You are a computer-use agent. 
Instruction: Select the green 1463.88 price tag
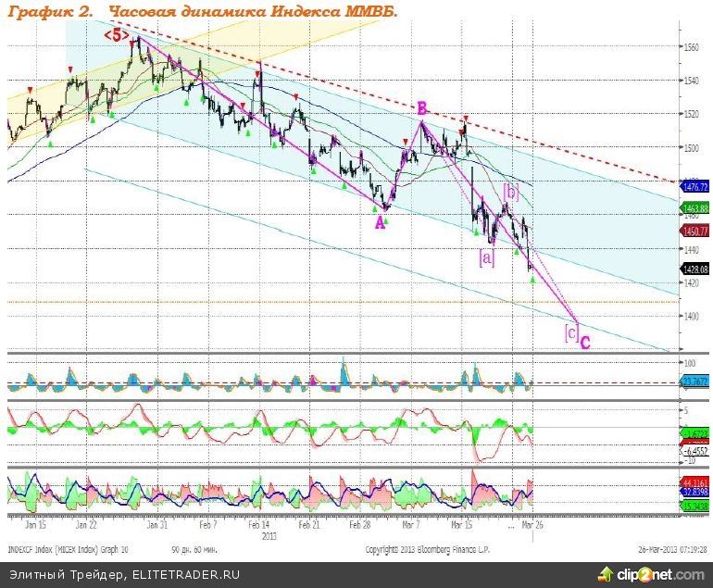point(694,208)
